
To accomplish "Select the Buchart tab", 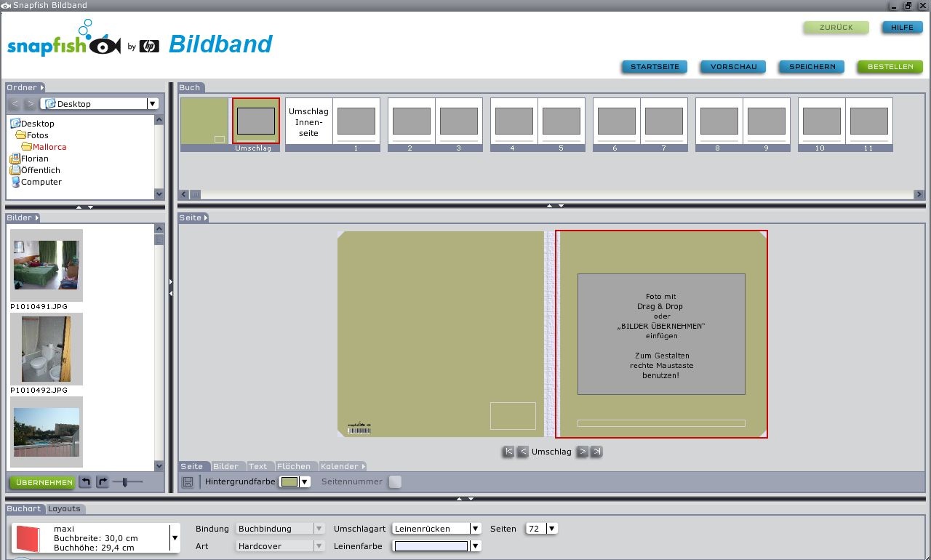I will [x=24, y=508].
